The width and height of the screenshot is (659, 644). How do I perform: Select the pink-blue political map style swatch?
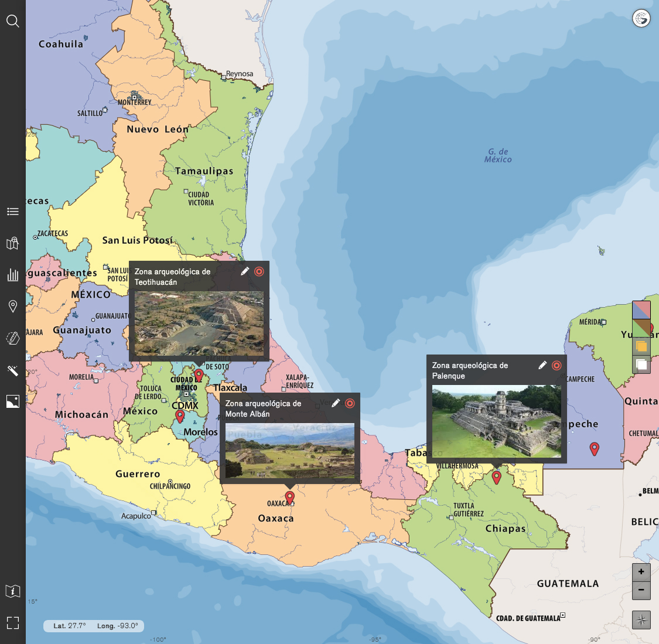(641, 310)
